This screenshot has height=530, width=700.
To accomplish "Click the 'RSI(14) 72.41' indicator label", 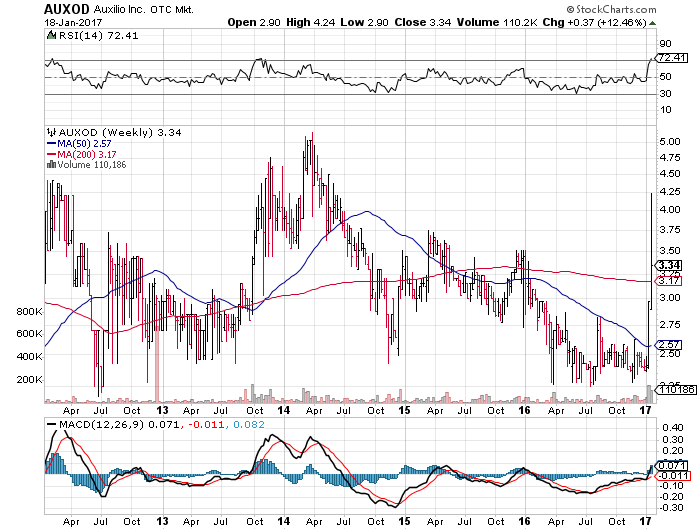I will (x=99, y=35).
